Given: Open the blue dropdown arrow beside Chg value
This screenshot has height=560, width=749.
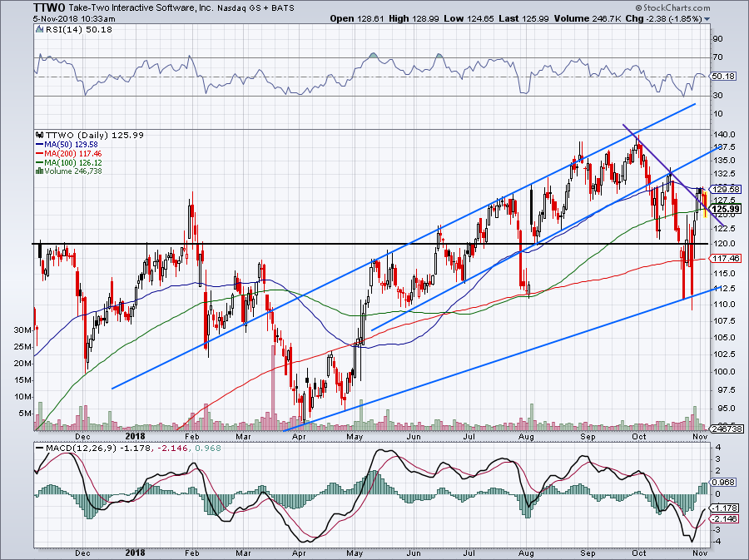Looking at the screenshot, I should [x=707, y=20].
